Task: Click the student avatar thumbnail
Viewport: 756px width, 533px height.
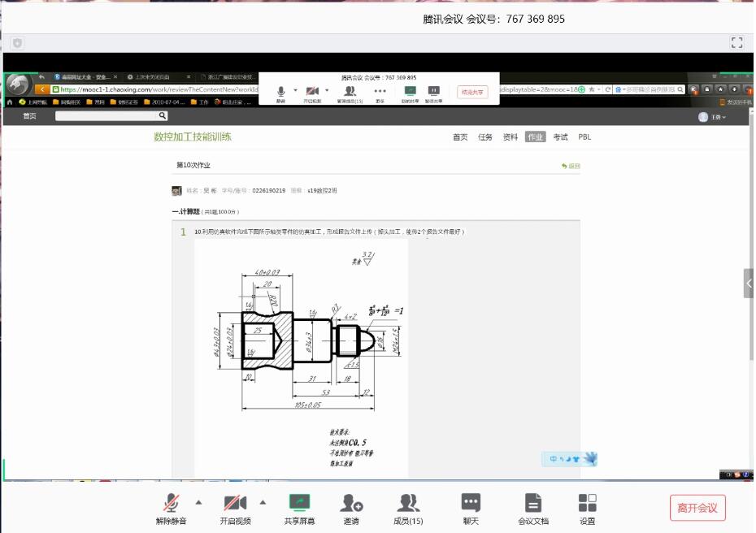Action: pos(176,190)
